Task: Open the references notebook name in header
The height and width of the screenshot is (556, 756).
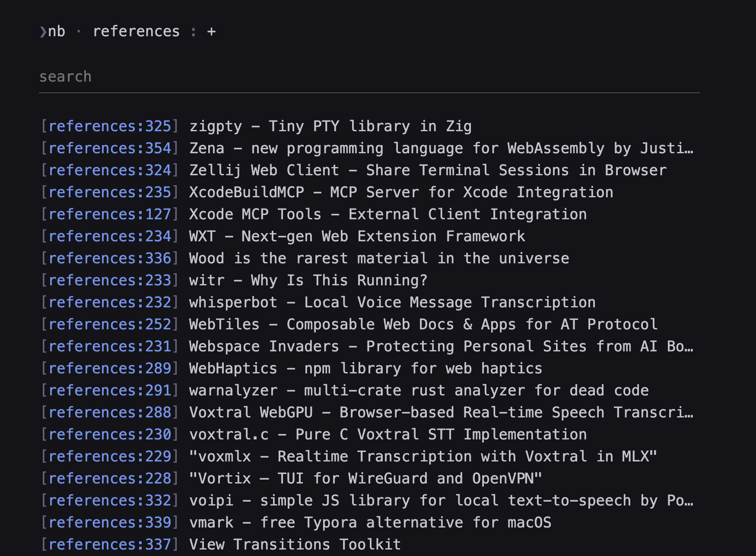Action: coord(137,31)
